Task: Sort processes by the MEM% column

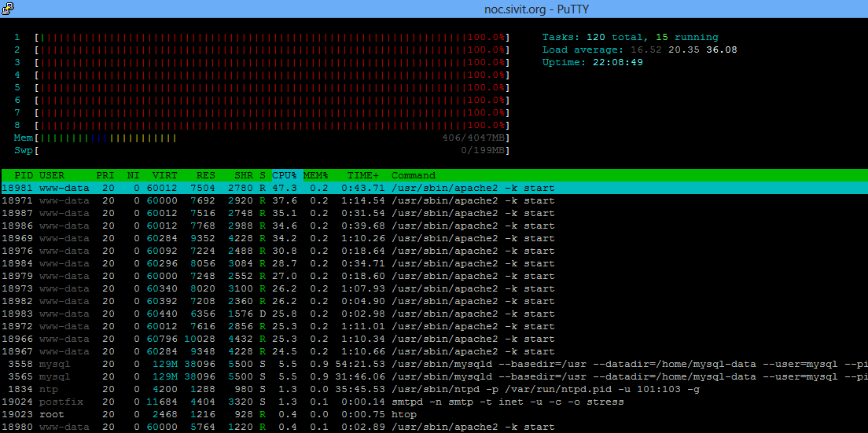Action: pos(316,175)
